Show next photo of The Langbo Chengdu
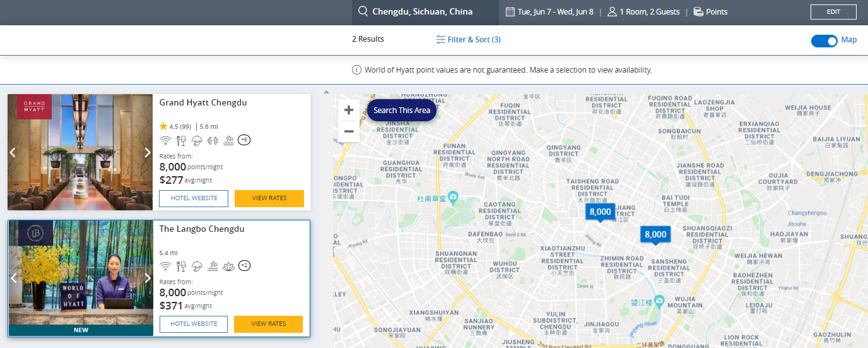 pos(148,278)
